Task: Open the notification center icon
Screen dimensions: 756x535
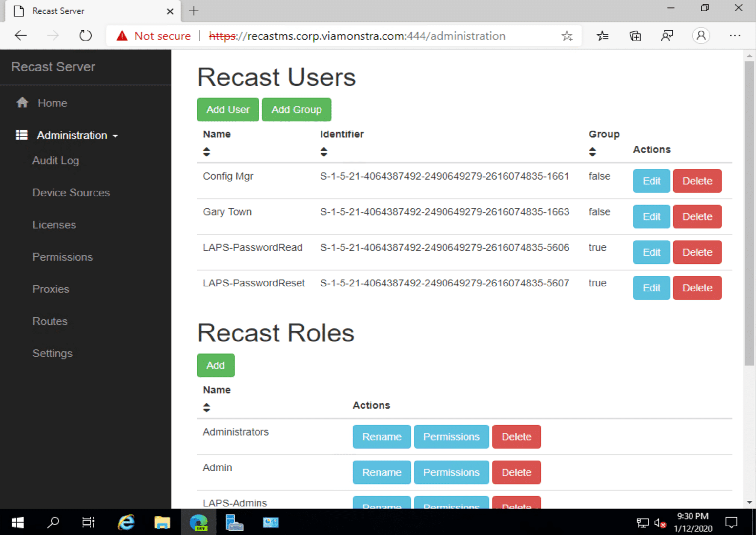Action: pyautogui.click(x=731, y=522)
